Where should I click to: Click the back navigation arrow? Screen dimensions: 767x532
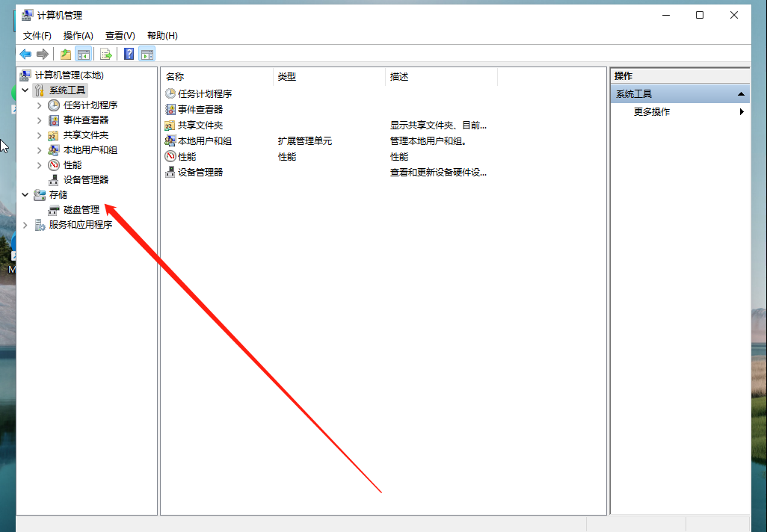tap(23, 53)
